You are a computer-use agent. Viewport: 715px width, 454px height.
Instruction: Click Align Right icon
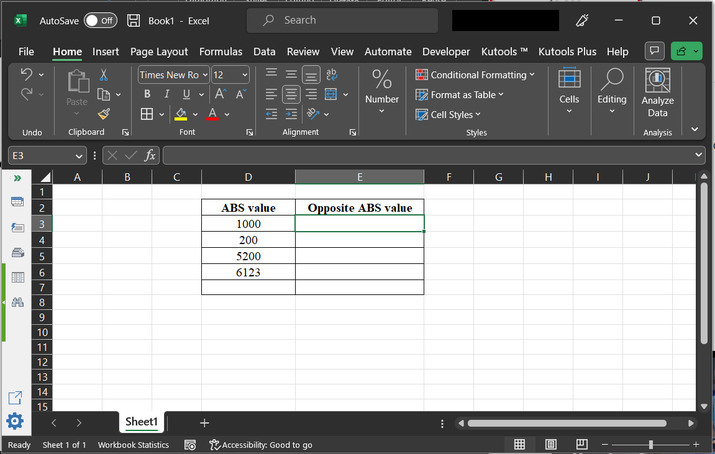(x=311, y=94)
